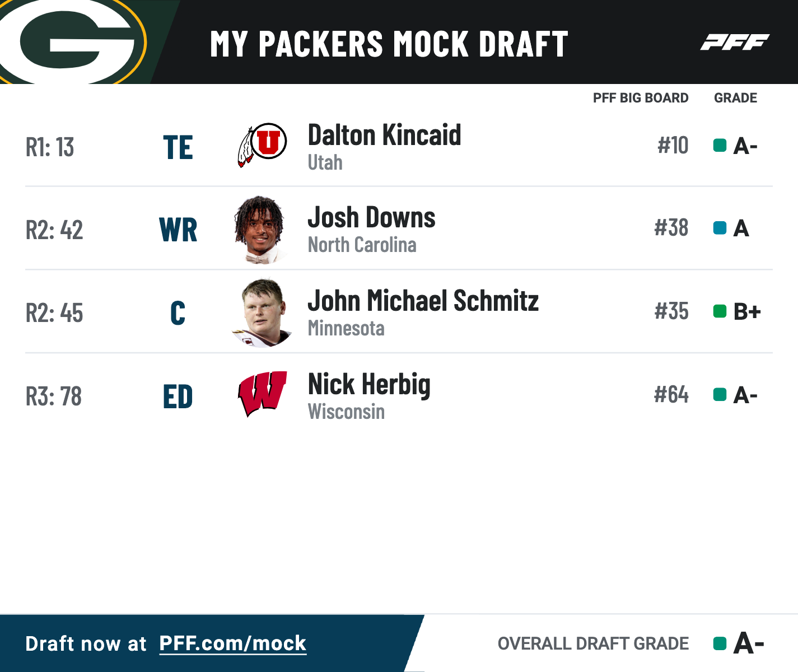
Task: Click the teal grade dot beside Dalton Kincaid
Action: [720, 146]
